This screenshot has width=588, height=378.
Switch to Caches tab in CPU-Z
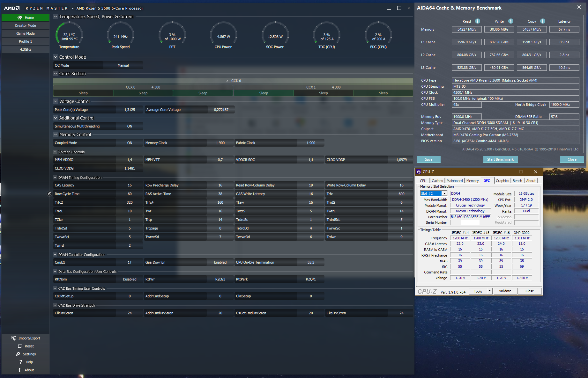coord(437,181)
